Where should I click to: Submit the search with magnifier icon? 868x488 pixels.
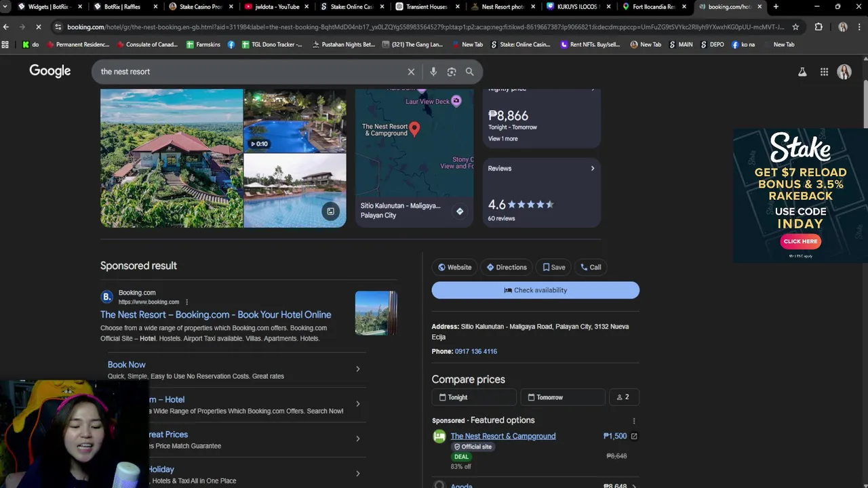click(469, 71)
